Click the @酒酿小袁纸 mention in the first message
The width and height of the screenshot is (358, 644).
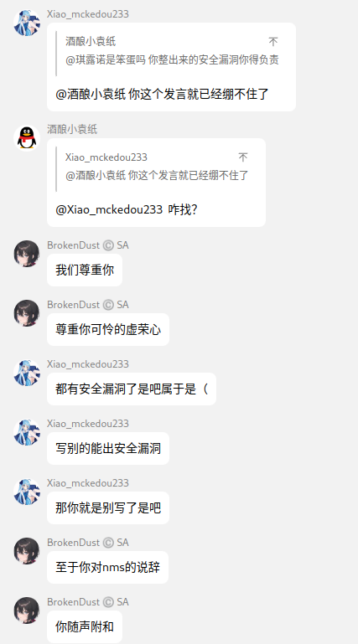click(x=91, y=94)
